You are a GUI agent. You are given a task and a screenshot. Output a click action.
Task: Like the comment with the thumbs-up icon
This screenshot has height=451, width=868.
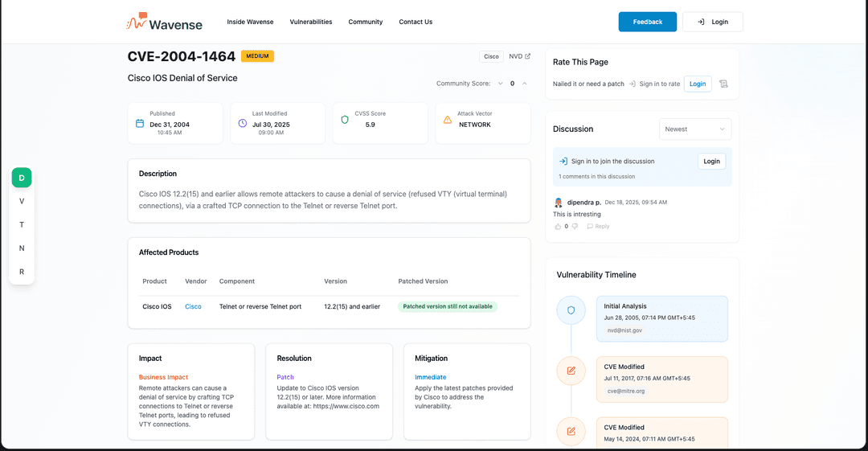click(555, 227)
